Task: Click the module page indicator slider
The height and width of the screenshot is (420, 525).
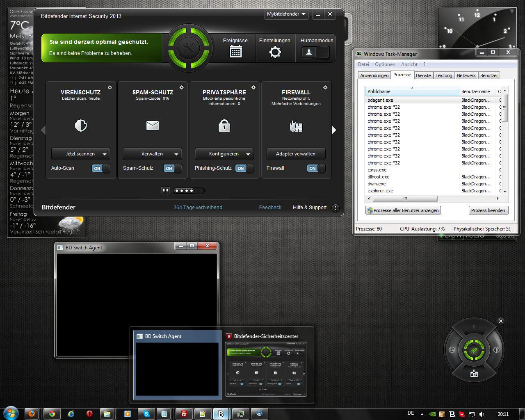Action: coord(189,191)
